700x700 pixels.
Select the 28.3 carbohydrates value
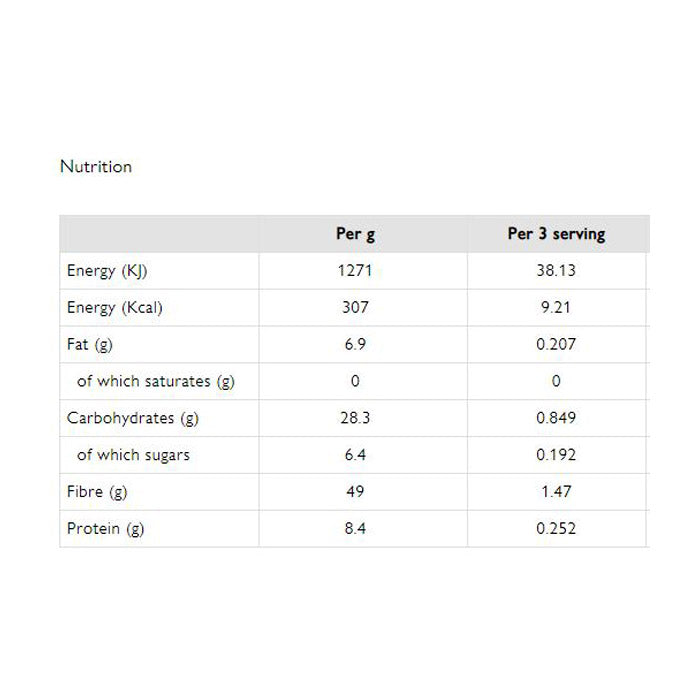coord(355,418)
